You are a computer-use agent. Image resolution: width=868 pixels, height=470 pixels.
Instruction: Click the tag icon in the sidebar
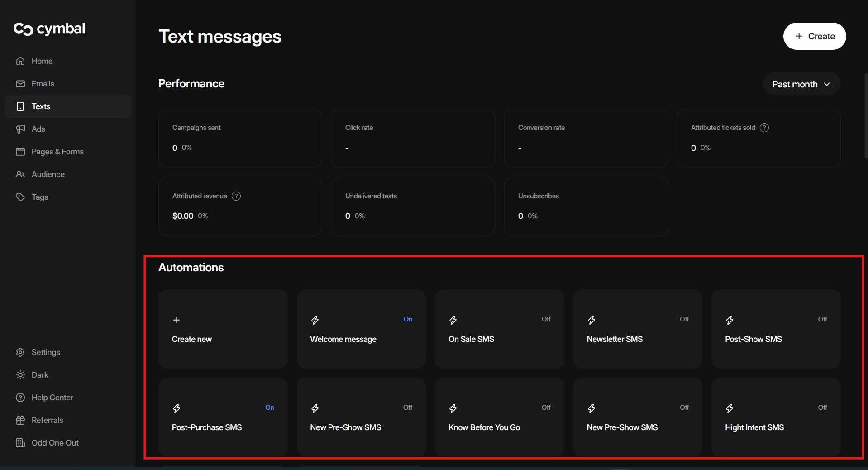(x=20, y=197)
